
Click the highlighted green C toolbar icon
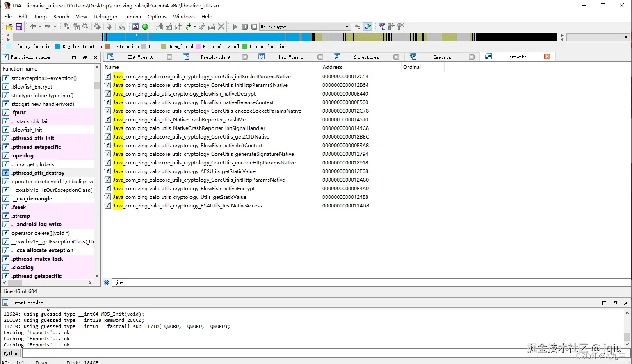367,27
